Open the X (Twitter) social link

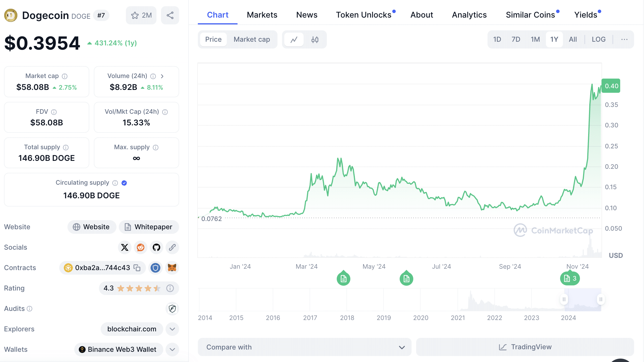pyautogui.click(x=125, y=247)
